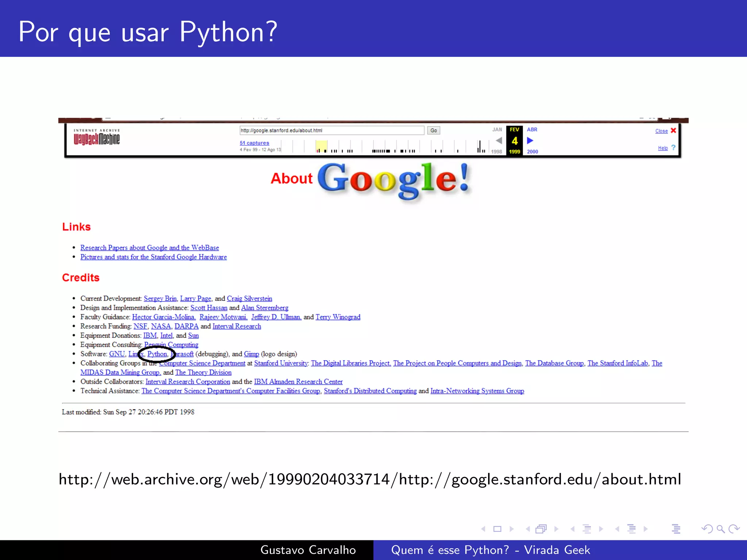Viewport: 747px width, 560px height.
Task: Open the Larry Page link
Action: coord(196,299)
